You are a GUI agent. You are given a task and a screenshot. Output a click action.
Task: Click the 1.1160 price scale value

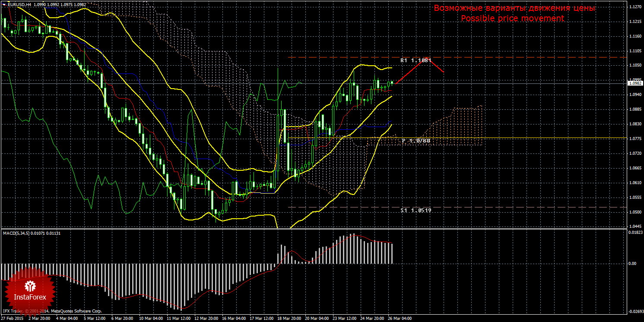(x=634, y=36)
